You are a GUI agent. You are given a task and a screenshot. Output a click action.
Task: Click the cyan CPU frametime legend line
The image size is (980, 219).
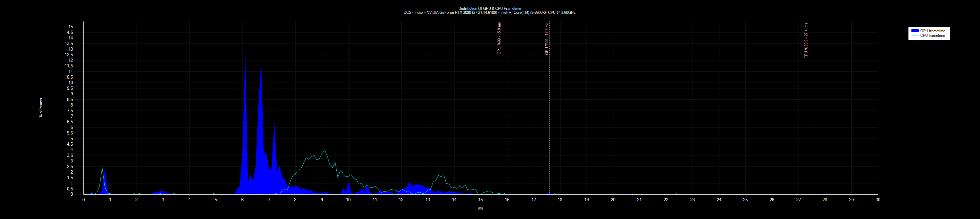[x=915, y=36]
